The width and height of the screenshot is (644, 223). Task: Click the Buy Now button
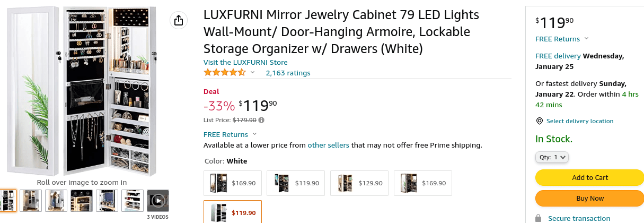pyautogui.click(x=589, y=198)
